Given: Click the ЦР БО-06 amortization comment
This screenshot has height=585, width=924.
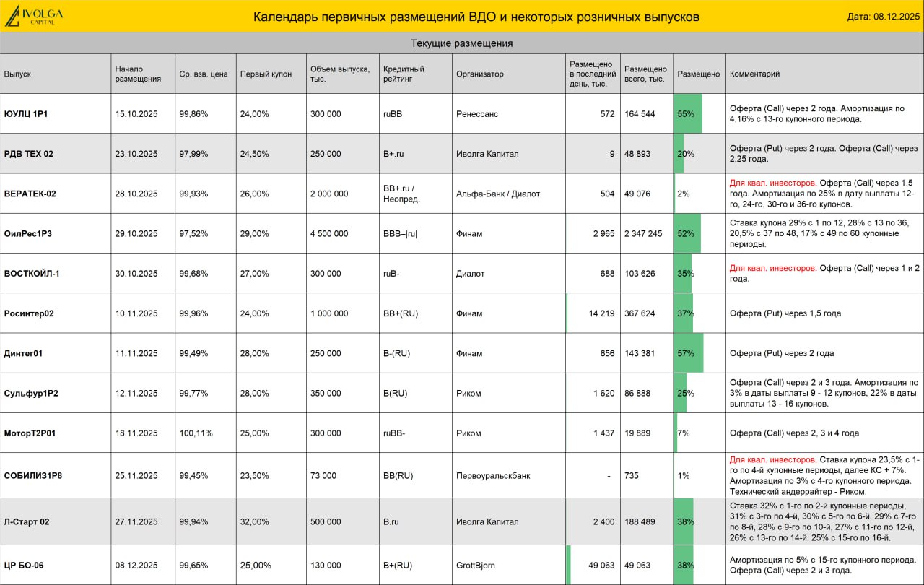Looking at the screenshot, I should pyautogui.click(x=824, y=565).
